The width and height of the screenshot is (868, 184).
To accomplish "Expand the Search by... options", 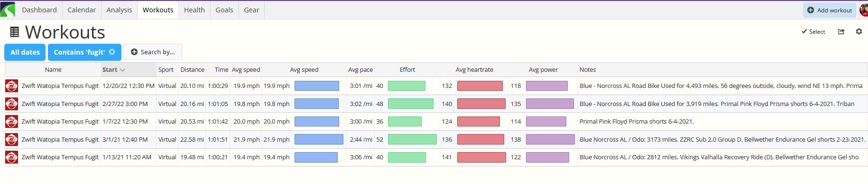I will [x=153, y=52].
